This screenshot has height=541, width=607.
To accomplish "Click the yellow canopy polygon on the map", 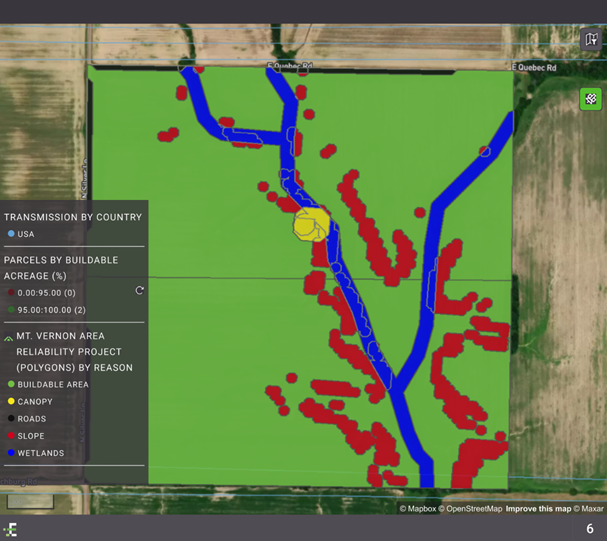I will [311, 224].
